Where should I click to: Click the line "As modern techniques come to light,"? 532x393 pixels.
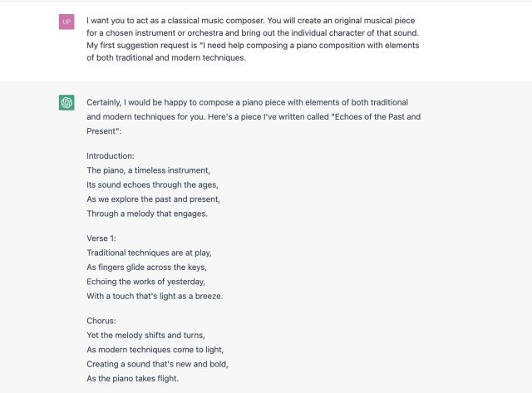coord(155,350)
